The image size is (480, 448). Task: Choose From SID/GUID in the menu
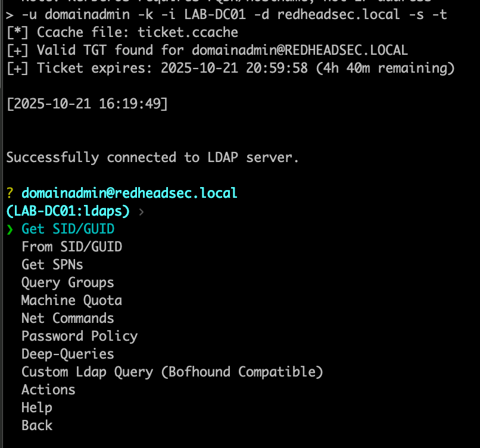coord(71,247)
